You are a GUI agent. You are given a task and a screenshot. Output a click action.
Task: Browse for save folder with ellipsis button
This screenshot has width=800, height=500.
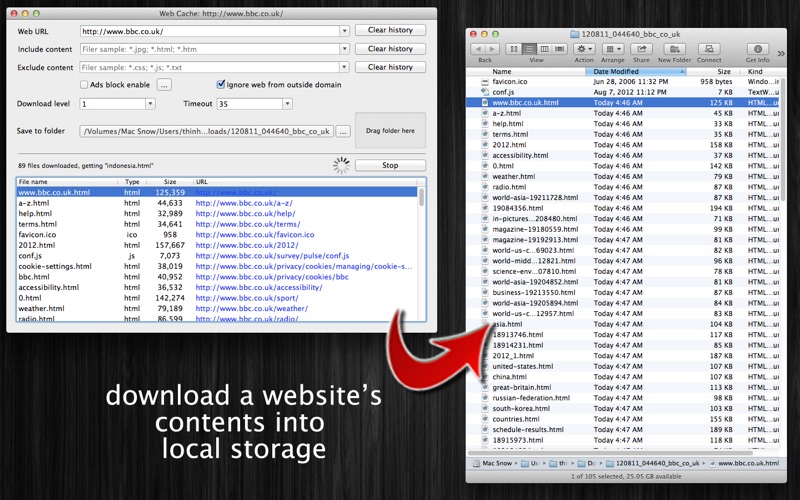(x=343, y=132)
